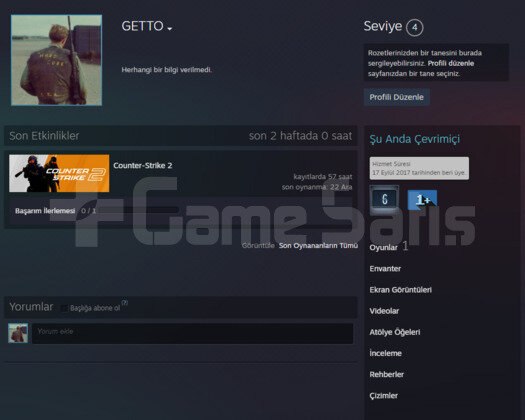Open the İnceleme sidebar link

[x=385, y=353]
